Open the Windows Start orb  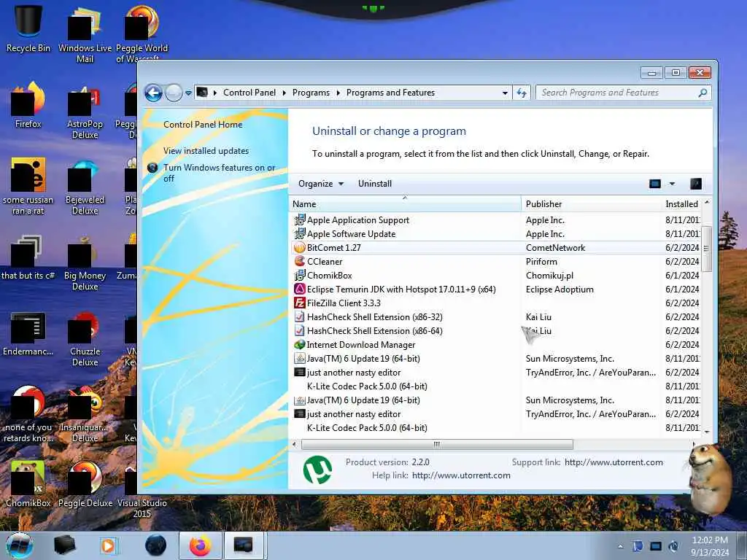[x=19, y=545]
